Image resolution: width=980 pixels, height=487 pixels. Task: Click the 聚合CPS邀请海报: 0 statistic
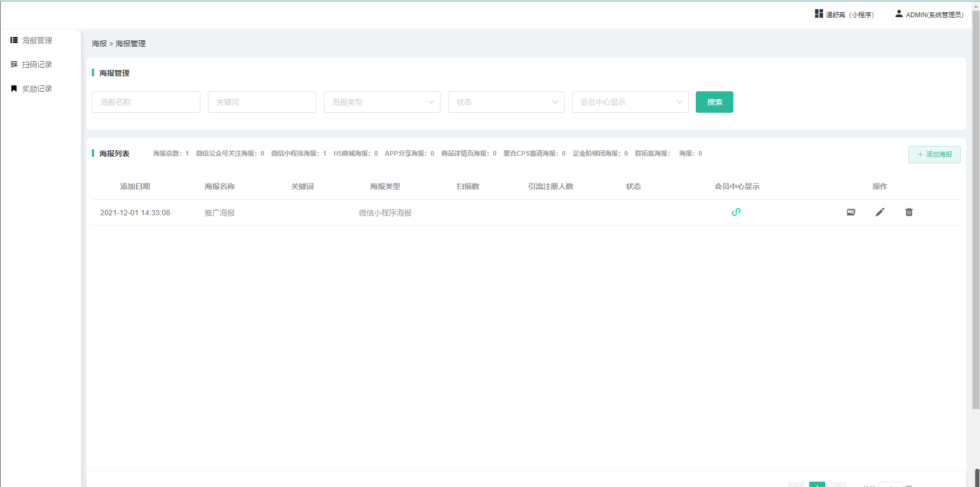tap(535, 154)
